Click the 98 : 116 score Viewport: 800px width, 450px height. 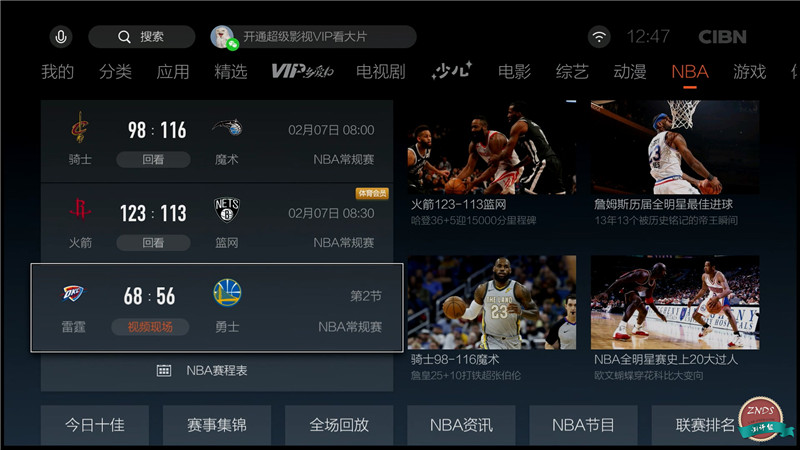157,130
